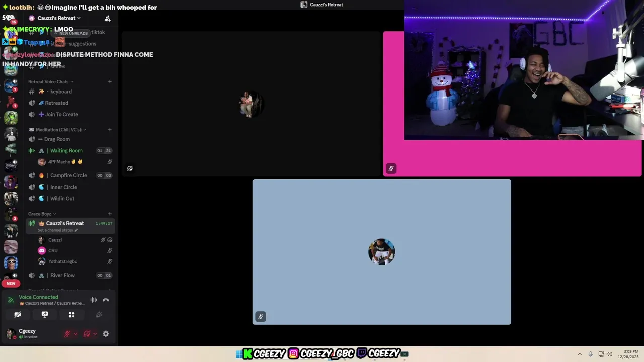
Task: Open User Settings gear icon
Action: (106, 334)
